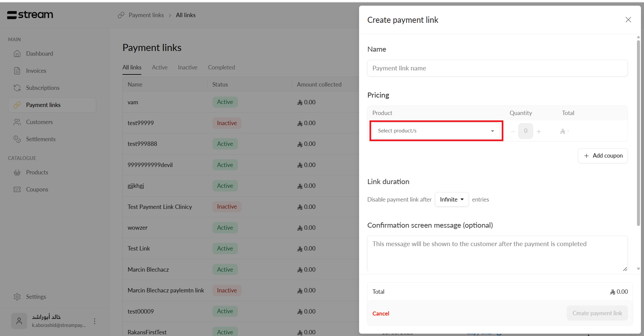
Task: Click the Payment link name field
Action: (497, 68)
